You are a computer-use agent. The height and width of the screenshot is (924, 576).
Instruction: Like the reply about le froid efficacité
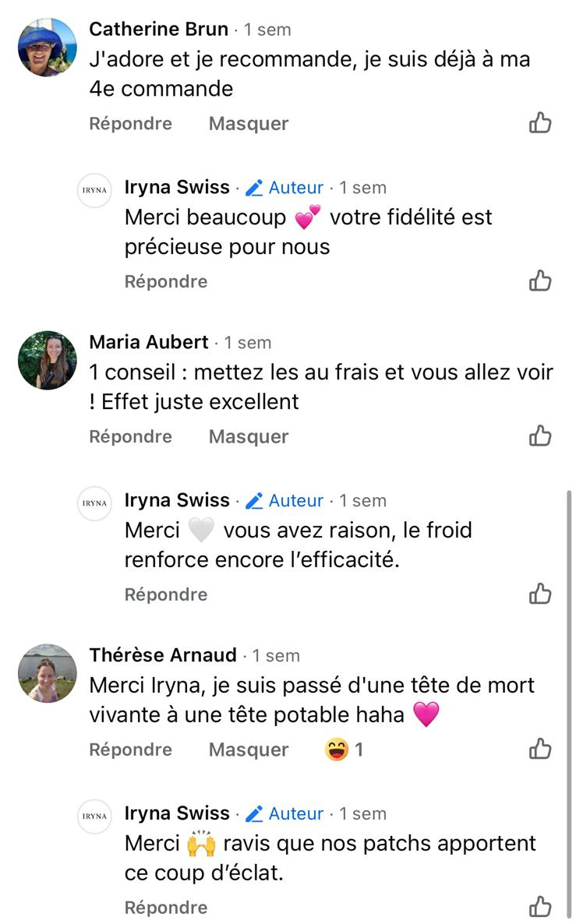540,594
